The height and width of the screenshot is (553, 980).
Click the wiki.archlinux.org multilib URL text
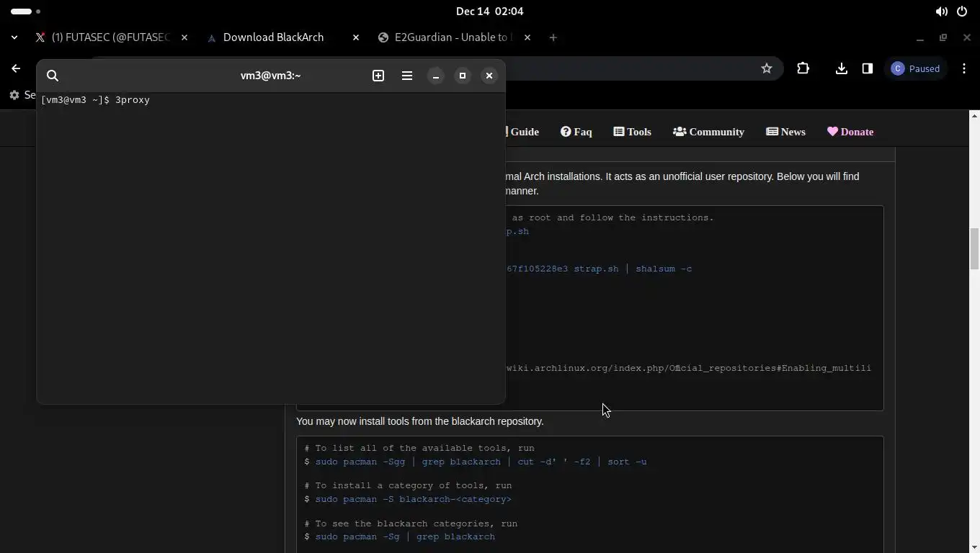(689, 368)
